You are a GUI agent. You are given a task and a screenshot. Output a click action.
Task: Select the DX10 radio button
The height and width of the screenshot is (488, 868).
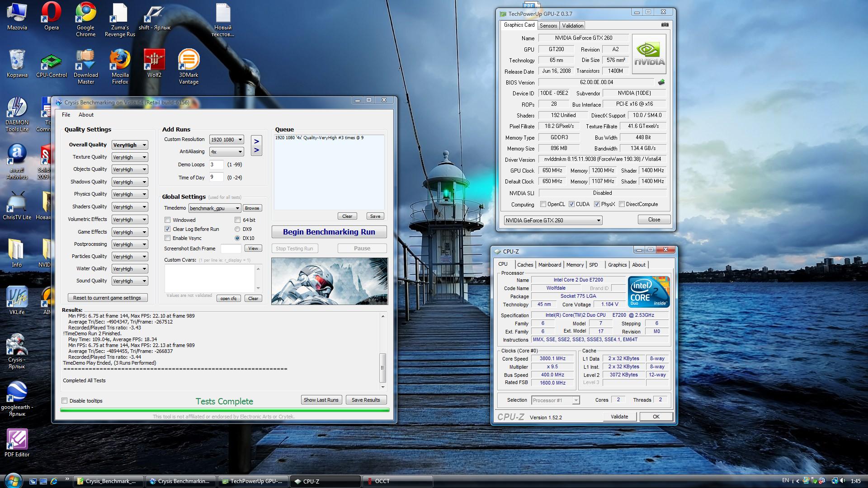coord(237,238)
